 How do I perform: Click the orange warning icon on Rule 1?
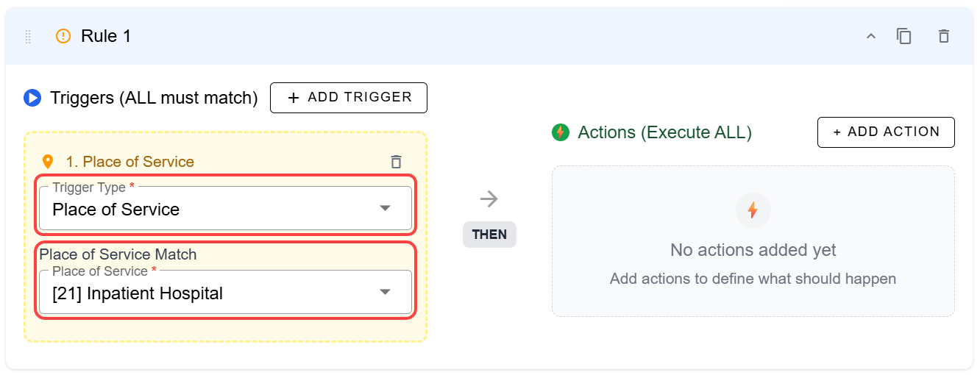[64, 36]
